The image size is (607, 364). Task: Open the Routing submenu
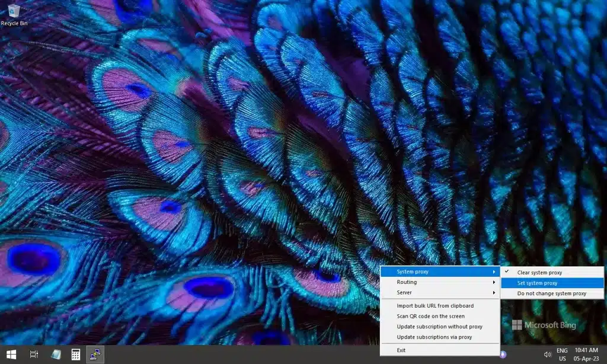pyautogui.click(x=440, y=282)
